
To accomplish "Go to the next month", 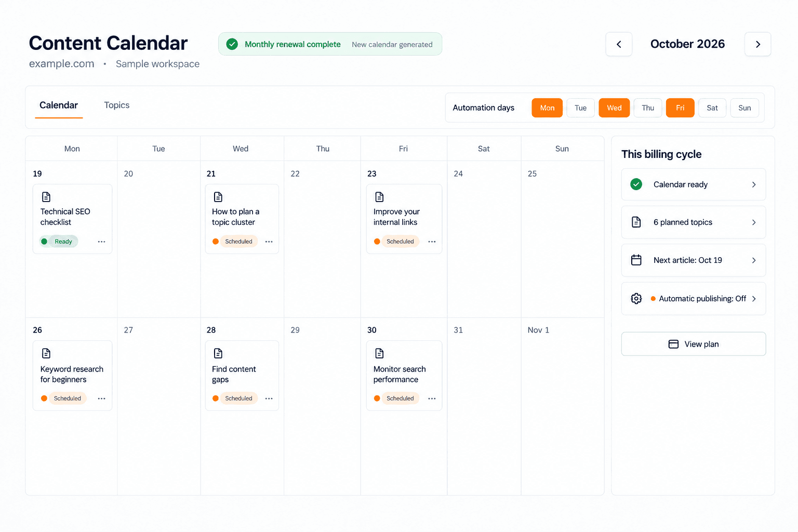I will [757, 44].
